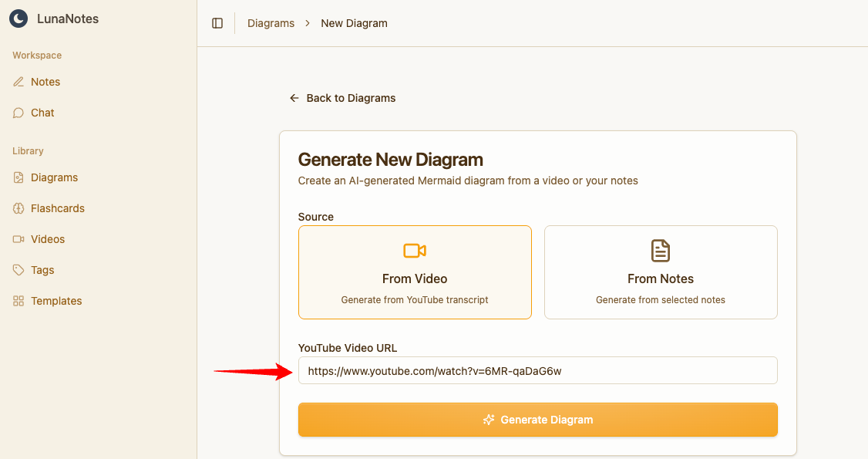
Task: Select the Diagrams icon in the sidebar
Action: click(x=19, y=177)
